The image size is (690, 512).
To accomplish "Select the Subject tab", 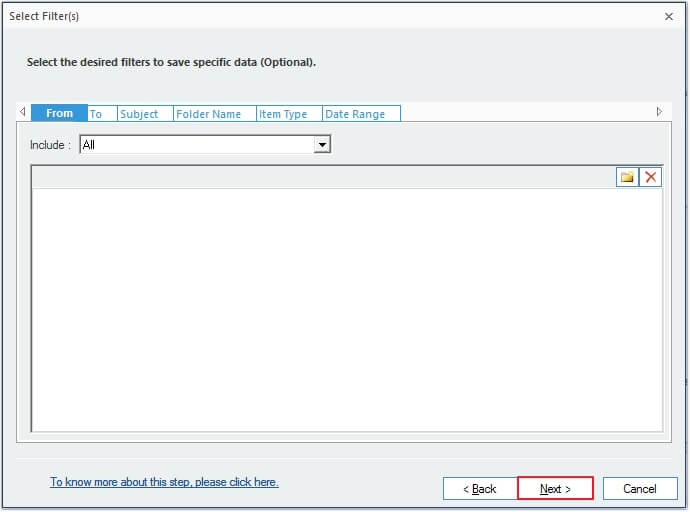I will pyautogui.click(x=144, y=114).
